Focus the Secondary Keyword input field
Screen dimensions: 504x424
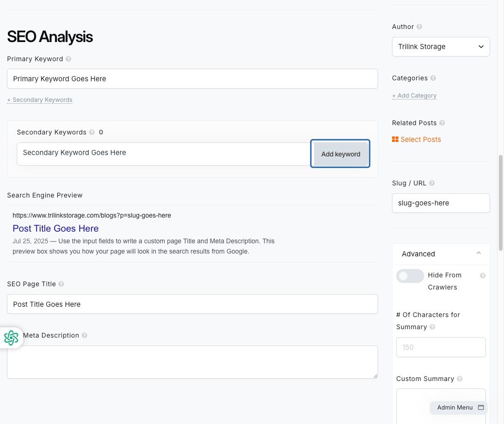coord(164,154)
